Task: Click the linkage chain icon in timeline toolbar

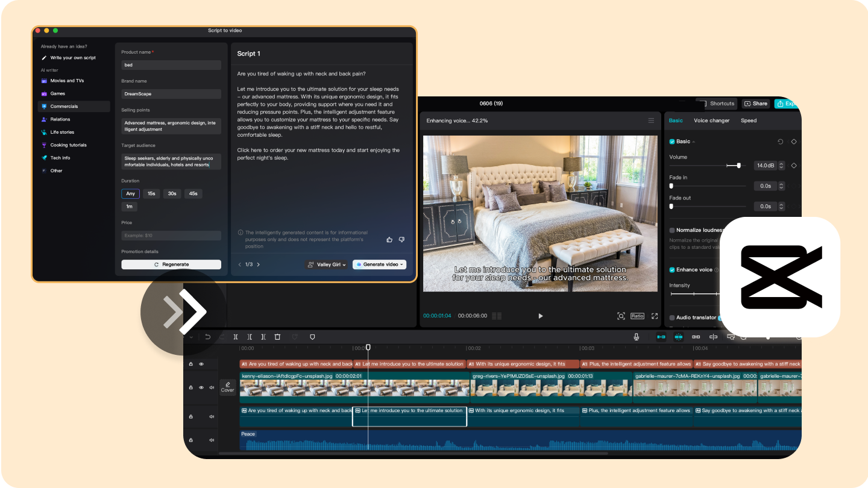Action: [x=696, y=337]
